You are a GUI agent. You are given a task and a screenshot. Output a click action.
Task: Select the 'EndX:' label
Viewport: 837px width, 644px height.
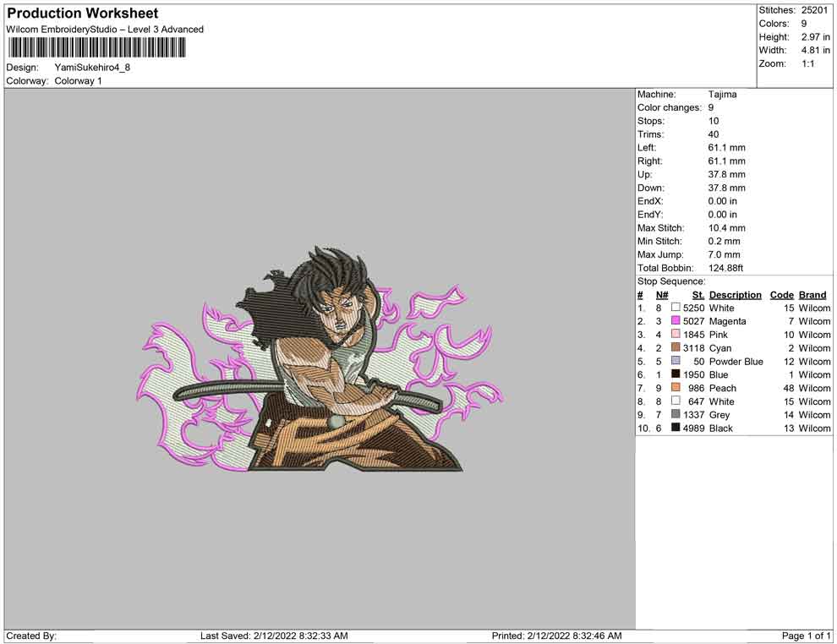coord(650,201)
